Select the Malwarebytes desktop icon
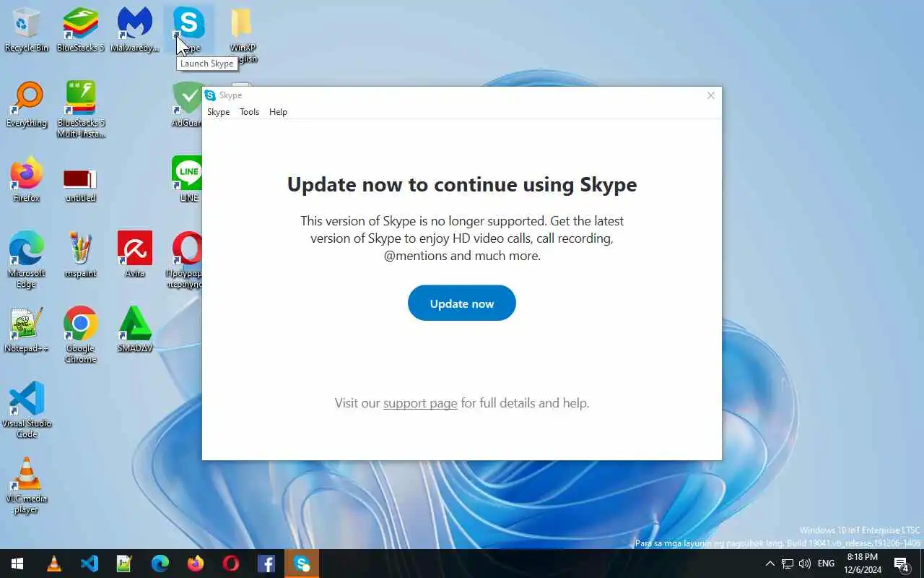924x578 pixels. tap(135, 30)
